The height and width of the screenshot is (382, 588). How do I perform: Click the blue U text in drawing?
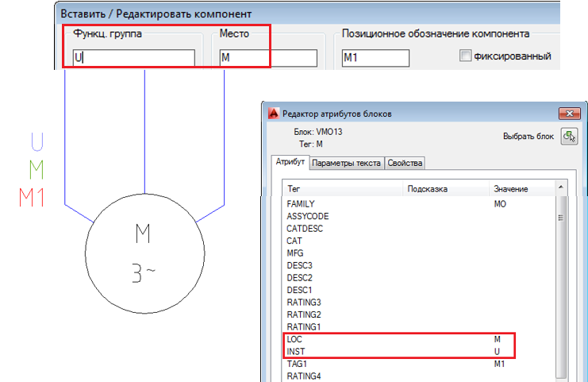(37, 142)
